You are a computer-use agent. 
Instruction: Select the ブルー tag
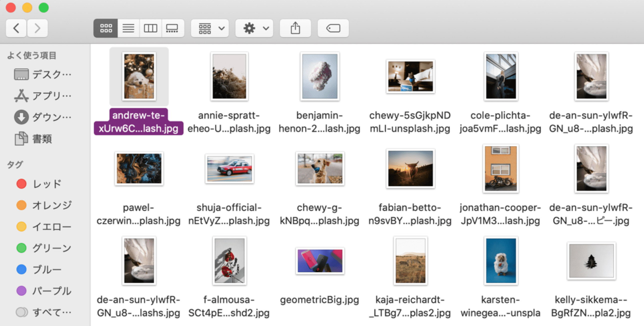coord(39,270)
